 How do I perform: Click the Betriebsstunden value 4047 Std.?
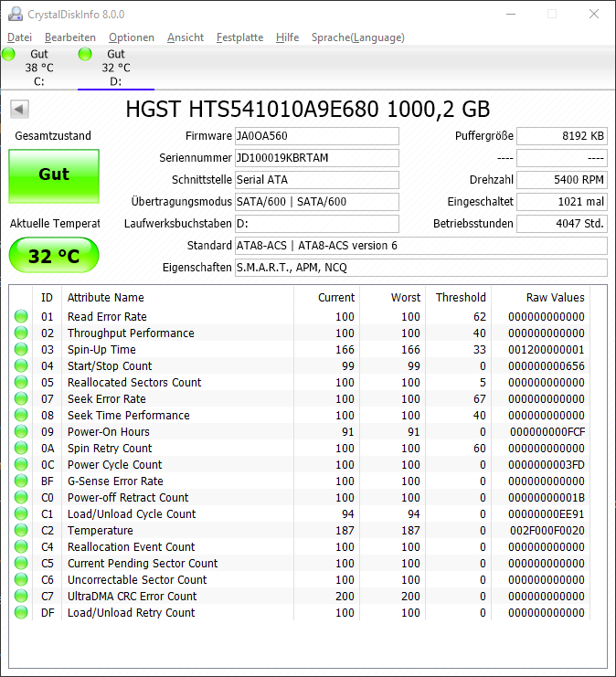click(x=562, y=224)
